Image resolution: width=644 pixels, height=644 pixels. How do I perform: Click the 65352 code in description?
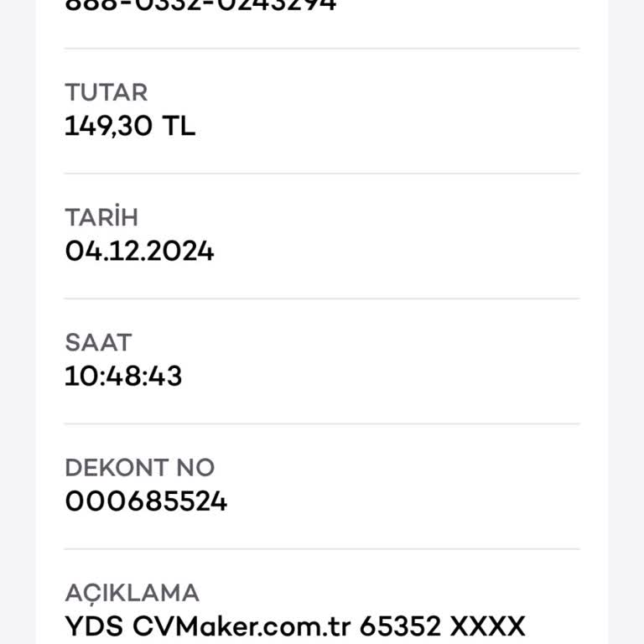coord(401,626)
